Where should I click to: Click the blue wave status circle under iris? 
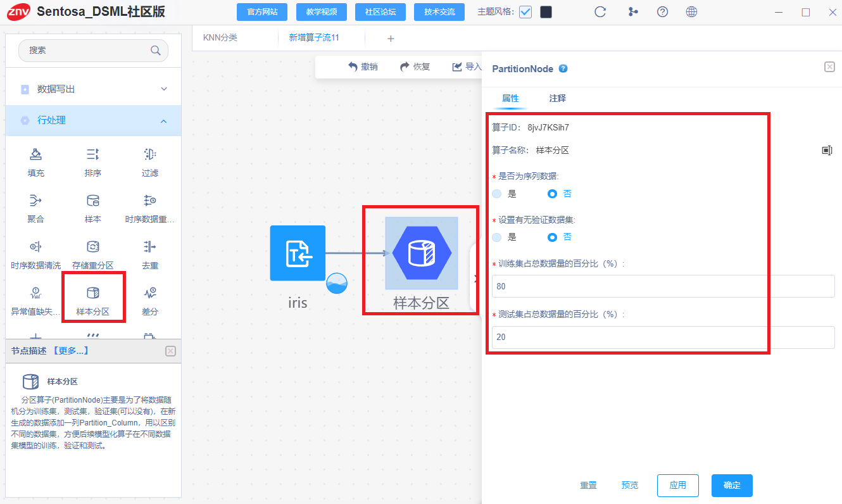point(337,282)
